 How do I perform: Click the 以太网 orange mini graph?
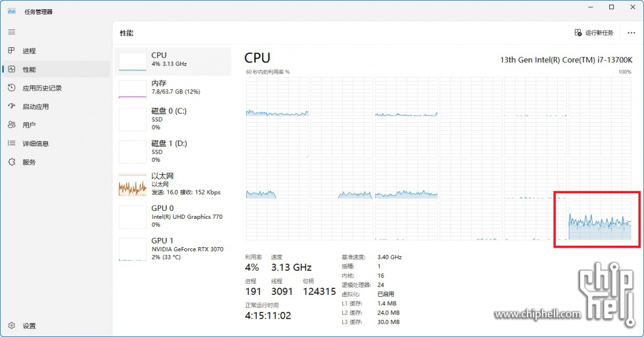pyautogui.click(x=132, y=185)
